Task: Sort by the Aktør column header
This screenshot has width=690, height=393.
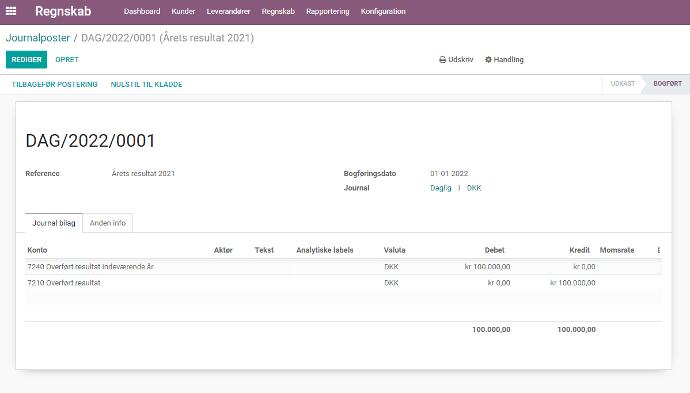Action: 223,250
